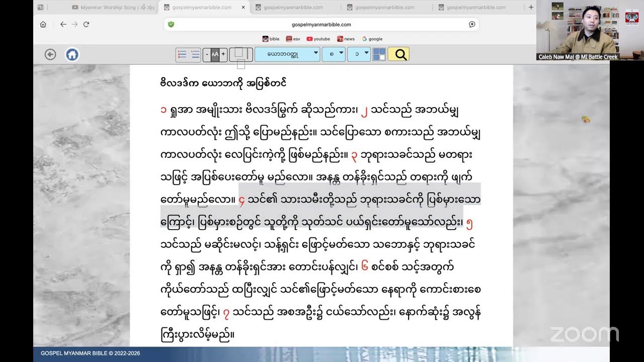Click the AA font size indicator
This screenshot has width=644, height=362.
tap(215, 54)
